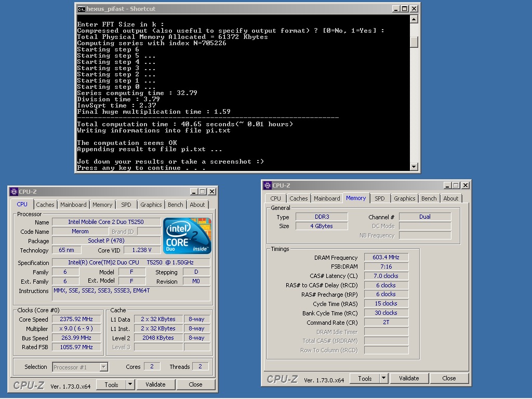Click the Level 2 cache value 2048 KBytes
The image size is (532, 399).
(x=158, y=338)
